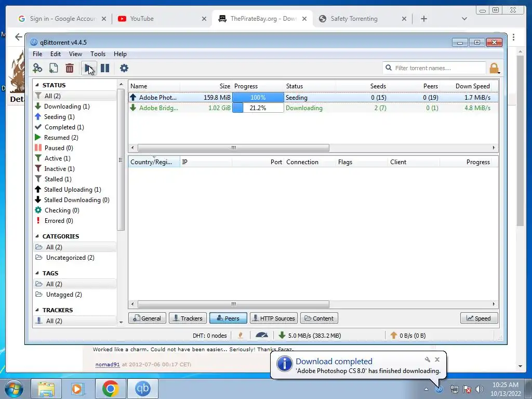Sort peers by Country/Region column
Image resolution: width=532 pixels, height=399 pixels.
(x=154, y=162)
